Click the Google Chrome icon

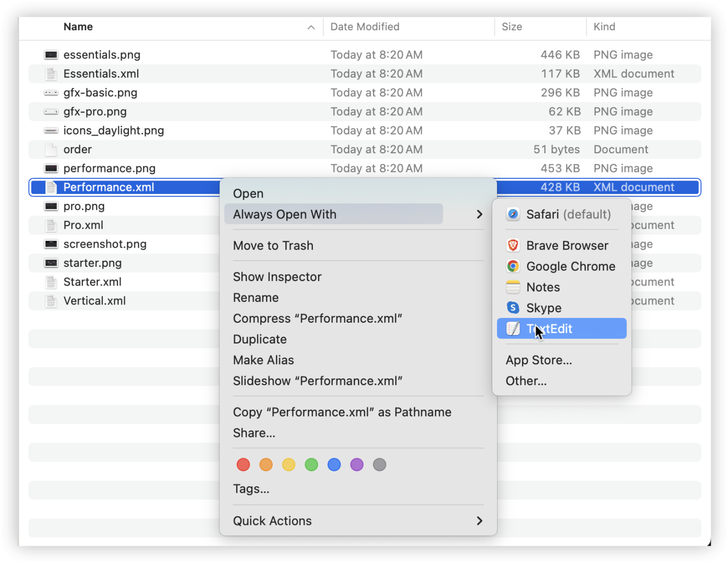coord(513,266)
